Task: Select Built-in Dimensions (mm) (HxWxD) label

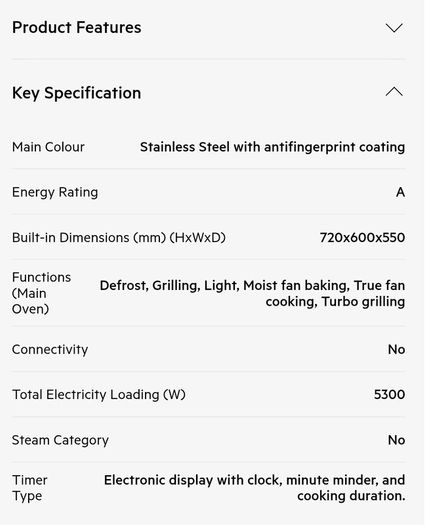Action: point(119,238)
